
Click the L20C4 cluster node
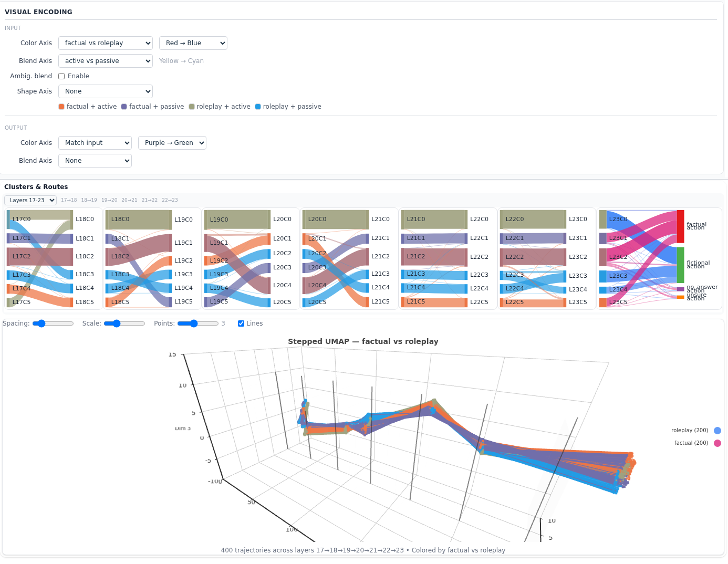point(304,285)
